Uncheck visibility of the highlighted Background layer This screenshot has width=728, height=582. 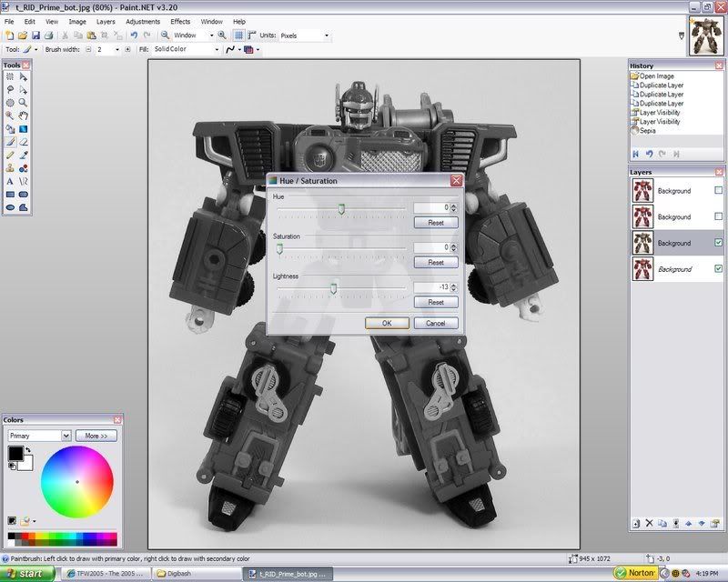click(718, 242)
